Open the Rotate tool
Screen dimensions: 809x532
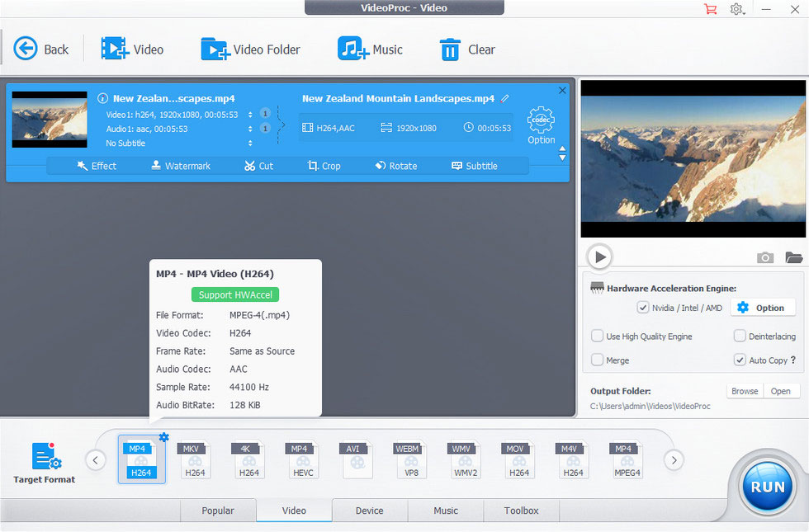396,166
